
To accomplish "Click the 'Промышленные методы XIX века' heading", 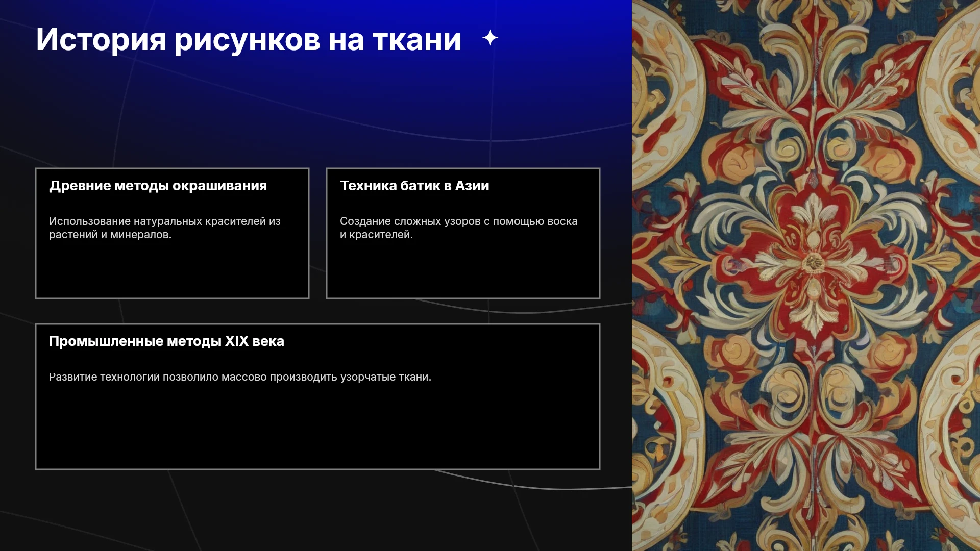I will coord(166,341).
